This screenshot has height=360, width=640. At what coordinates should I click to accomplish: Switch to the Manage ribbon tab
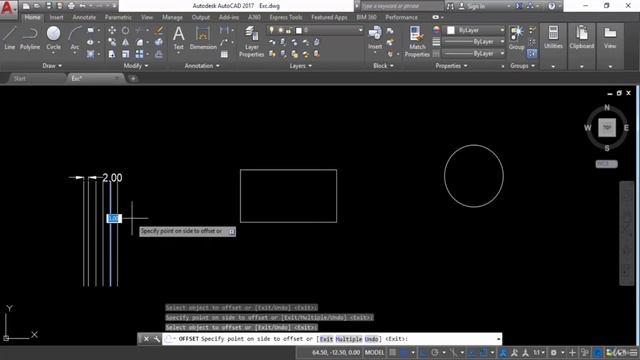click(x=172, y=17)
